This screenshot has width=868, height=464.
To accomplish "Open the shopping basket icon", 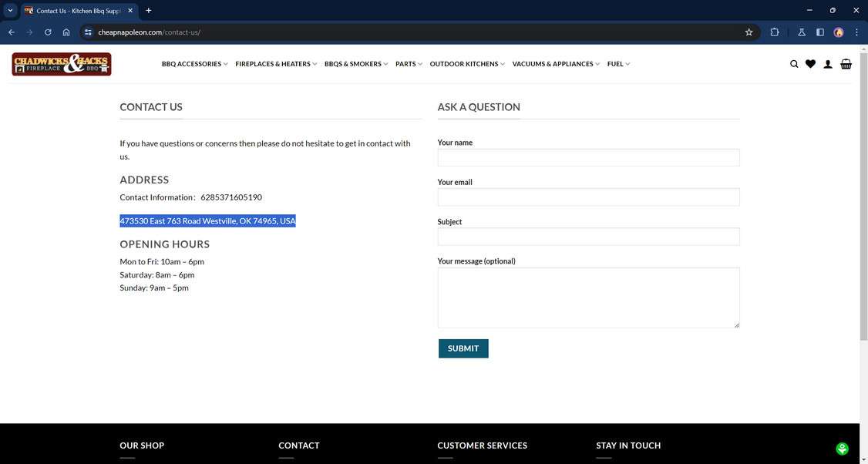I will pos(846,64).
